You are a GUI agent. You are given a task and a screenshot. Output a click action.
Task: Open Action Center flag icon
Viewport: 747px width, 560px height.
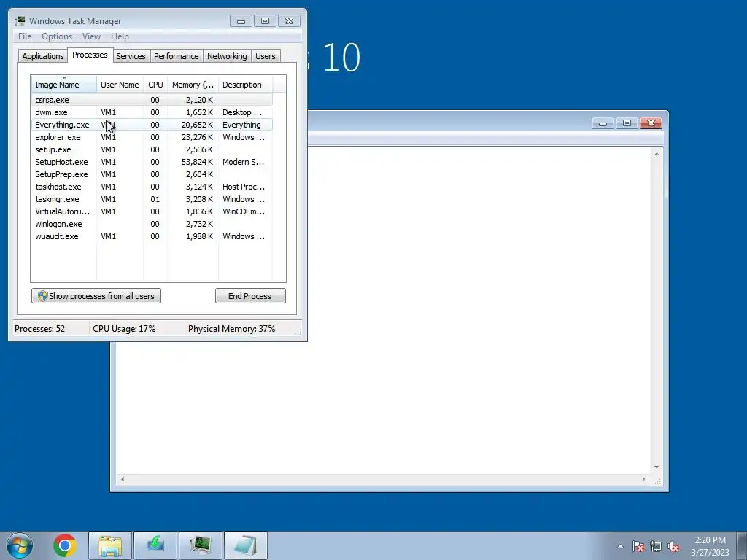coord(638,546)
